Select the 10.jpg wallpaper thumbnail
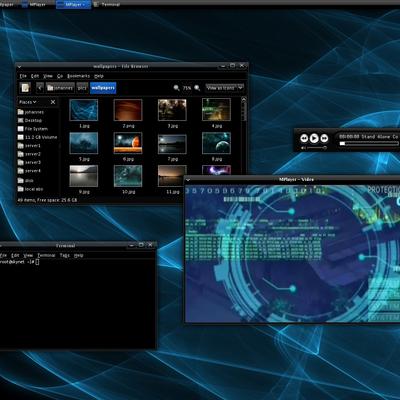Screen dimensions: 400x400 pos(128,176)
